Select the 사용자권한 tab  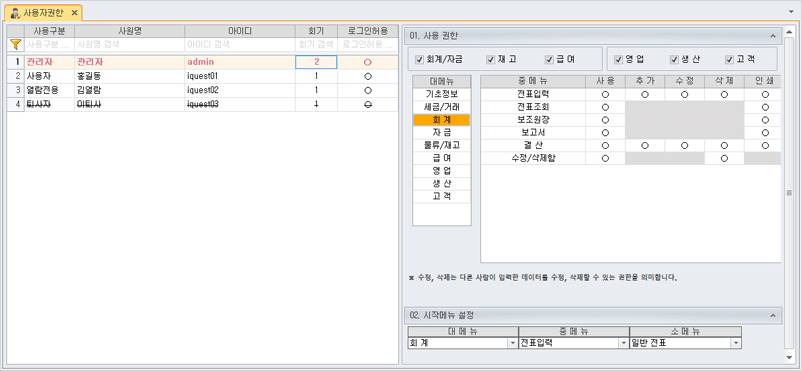click(x=43, y=12)
